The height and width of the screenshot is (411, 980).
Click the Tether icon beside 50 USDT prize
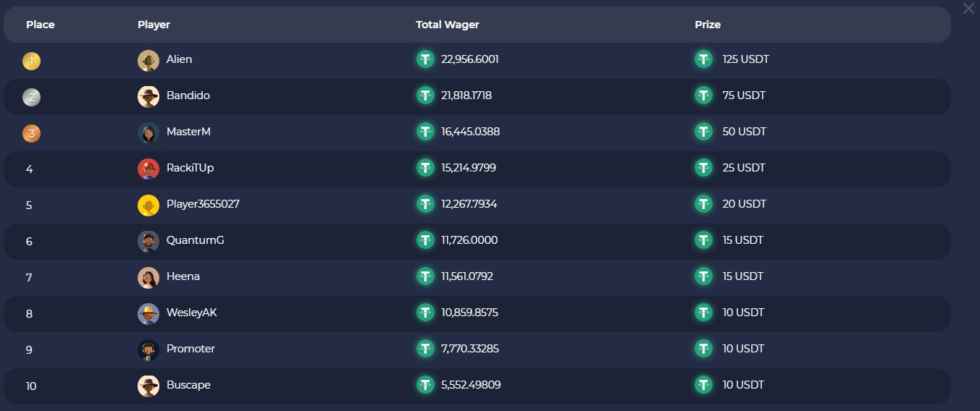coord(703,132)
